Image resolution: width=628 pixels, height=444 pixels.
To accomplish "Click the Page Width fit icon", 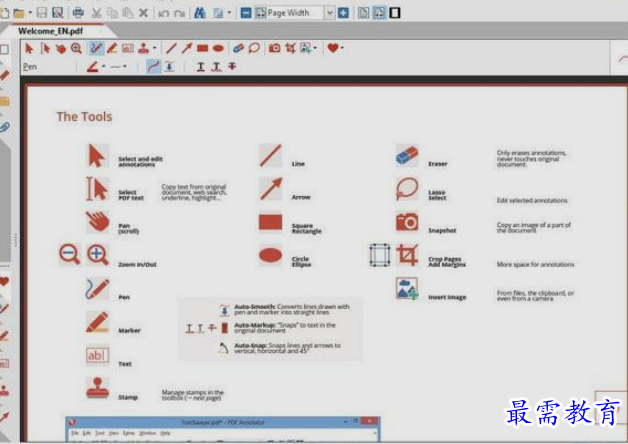I will (260, 13).
